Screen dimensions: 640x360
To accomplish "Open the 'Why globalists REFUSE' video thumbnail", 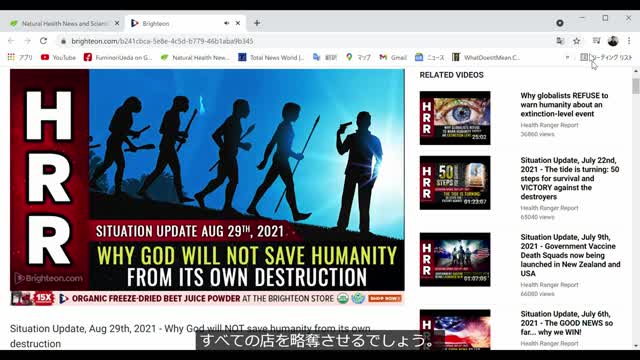I will tap(455, 118).
